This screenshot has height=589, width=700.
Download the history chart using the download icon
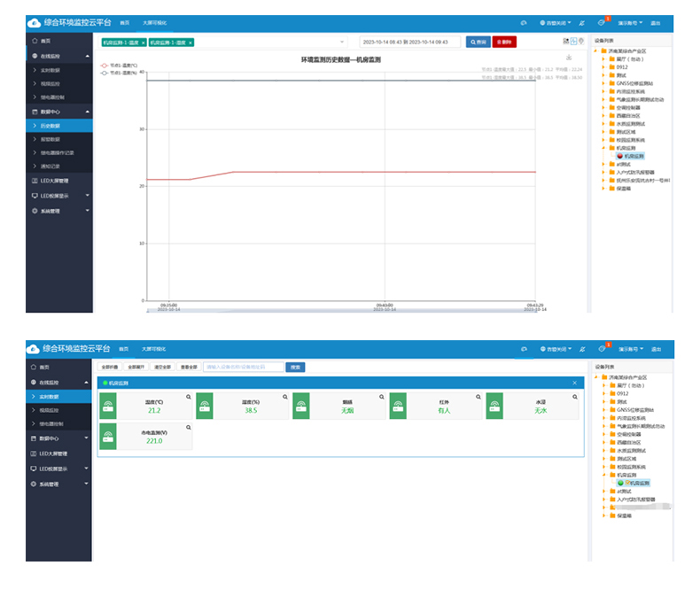pyautogui.click(x=568, y=59)
